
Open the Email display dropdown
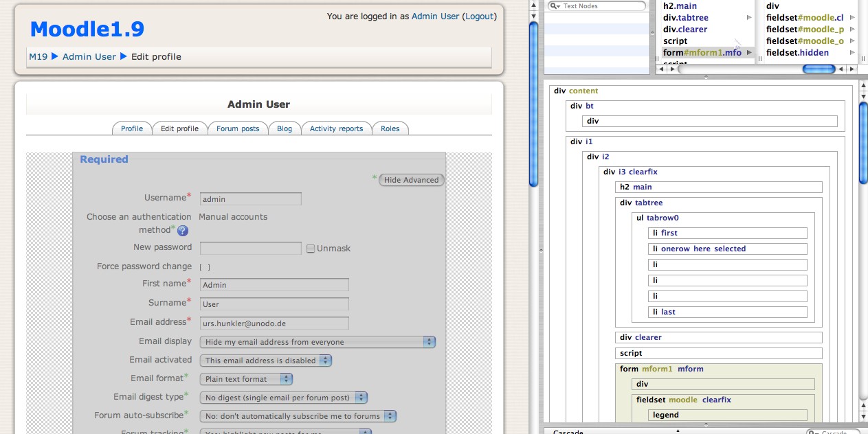point(318,342)
